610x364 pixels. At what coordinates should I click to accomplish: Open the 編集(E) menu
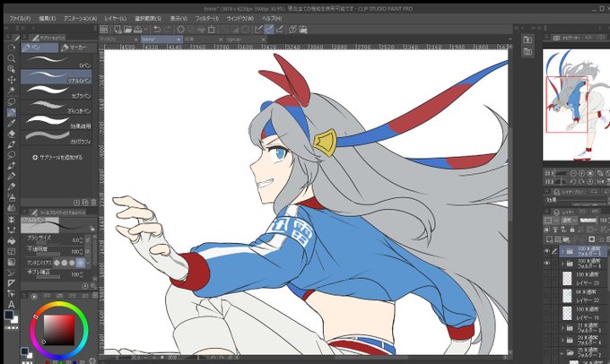pos(47,18)
